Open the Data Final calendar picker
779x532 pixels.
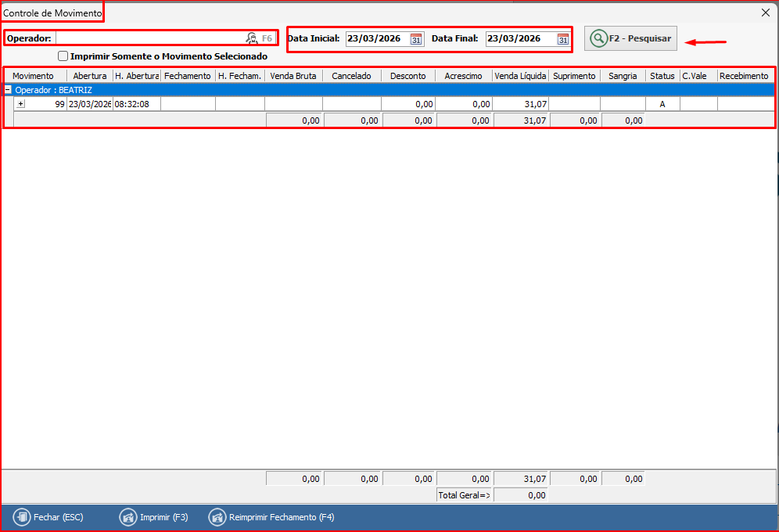tap(562, 39)
